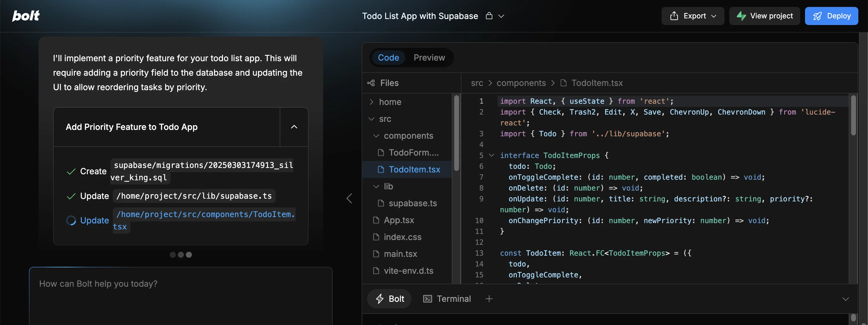Open the Export menu
The width and height of the screenshot is (868, 325).
click(x=693, y=16)
